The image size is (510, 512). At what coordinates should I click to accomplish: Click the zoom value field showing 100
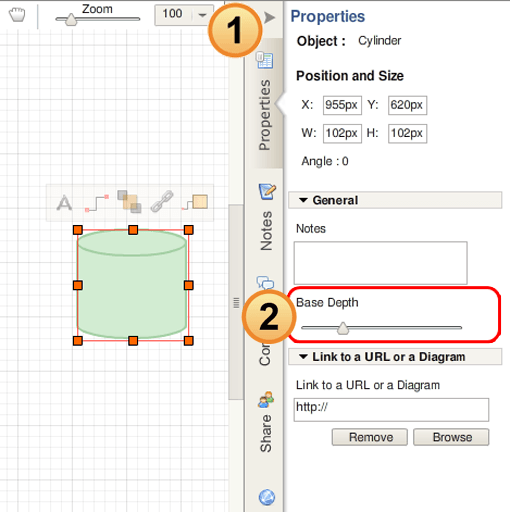pyautogui.click(x=172, y=14)
